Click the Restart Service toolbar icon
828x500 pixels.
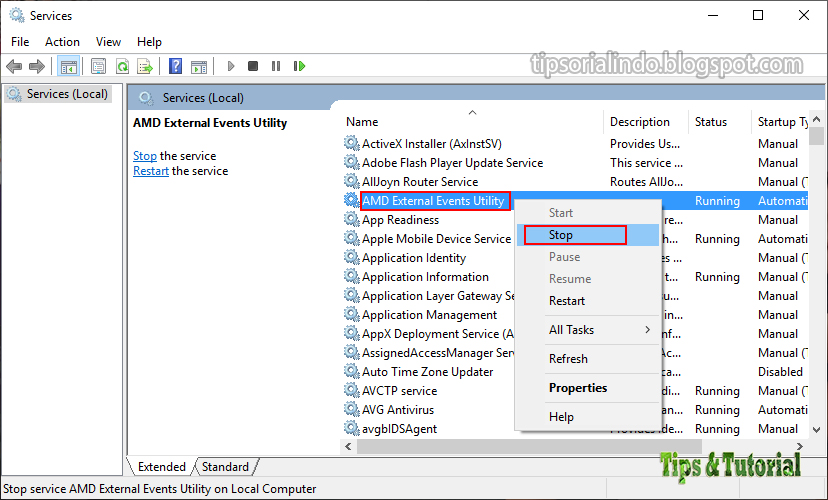tap(299, 66)
